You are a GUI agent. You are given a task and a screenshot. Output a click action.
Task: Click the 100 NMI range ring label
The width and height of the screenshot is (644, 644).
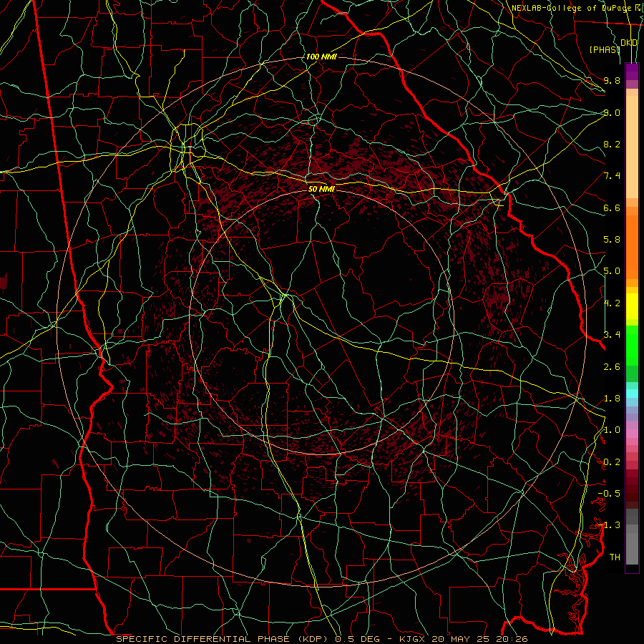pyautogui.click(x=321, y=57)
